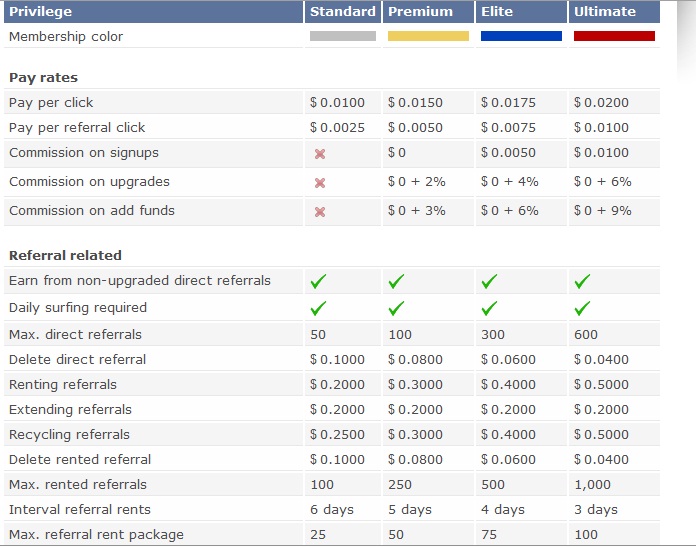Click the Pay rates section heading
This screenshot has width=696, height=547.
coord(44,78)
